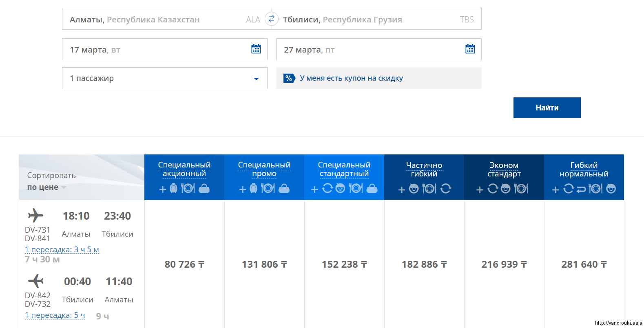
Task: Click the 17 марта departure date field
Action: click(x=164, y=49)
